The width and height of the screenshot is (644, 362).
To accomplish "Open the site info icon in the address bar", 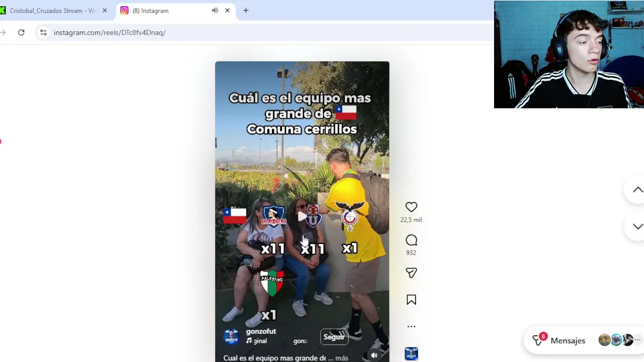I will [43, 32].
